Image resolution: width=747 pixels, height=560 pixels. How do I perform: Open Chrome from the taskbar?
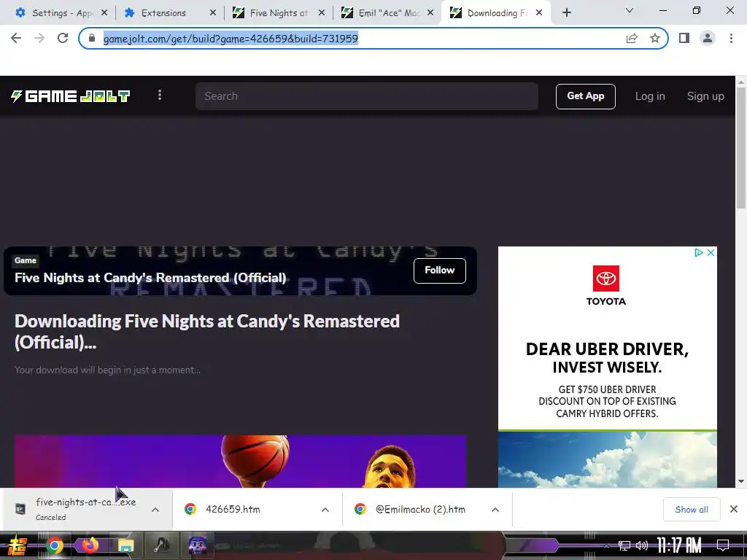[54, 545]
